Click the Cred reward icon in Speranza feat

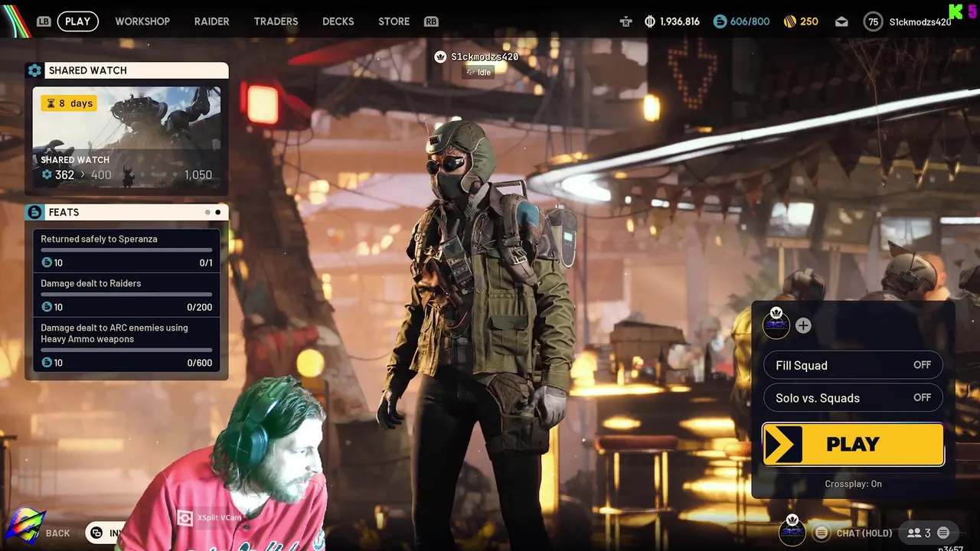pyautogui.click(x=47, y=262)
